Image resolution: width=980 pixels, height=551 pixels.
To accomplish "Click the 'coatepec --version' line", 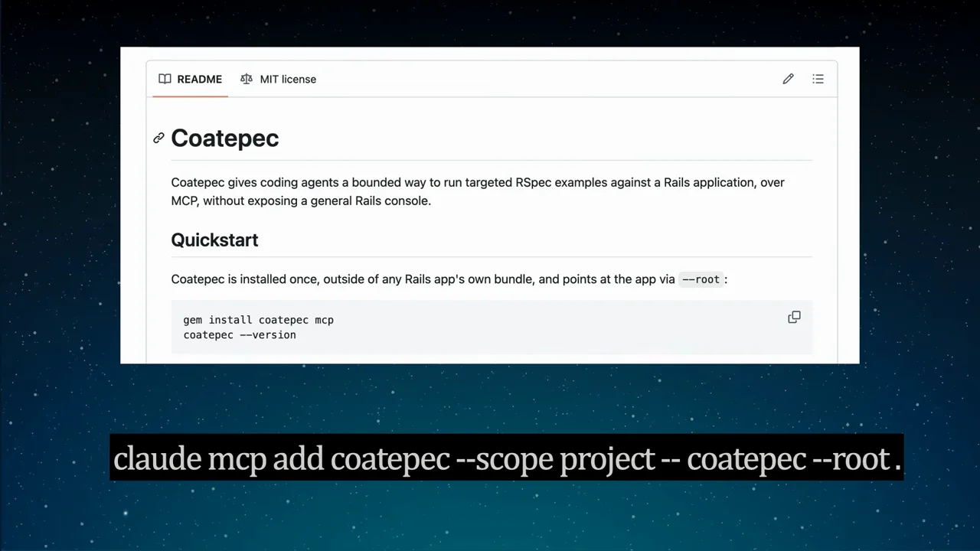I will [x=240, y=335].
